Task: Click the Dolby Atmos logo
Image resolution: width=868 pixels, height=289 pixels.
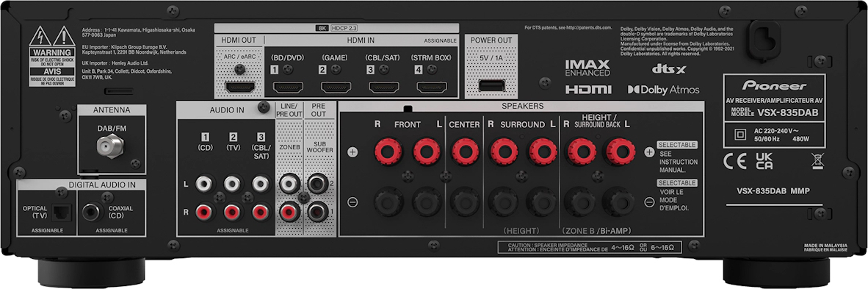Action: (x=663, y=89)
